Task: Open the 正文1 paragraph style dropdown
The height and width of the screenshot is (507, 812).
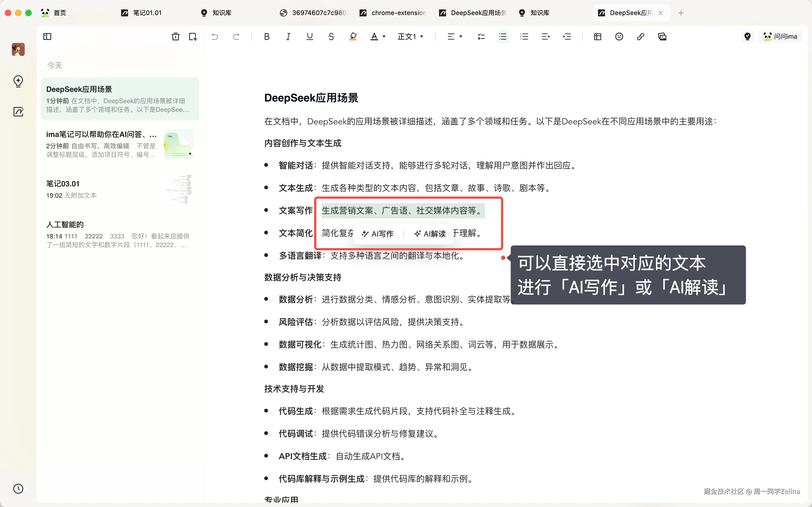Action: click(410, 37)
